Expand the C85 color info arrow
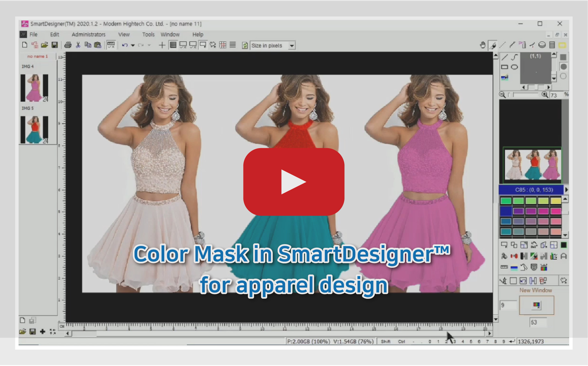 [x=566, y=190]
